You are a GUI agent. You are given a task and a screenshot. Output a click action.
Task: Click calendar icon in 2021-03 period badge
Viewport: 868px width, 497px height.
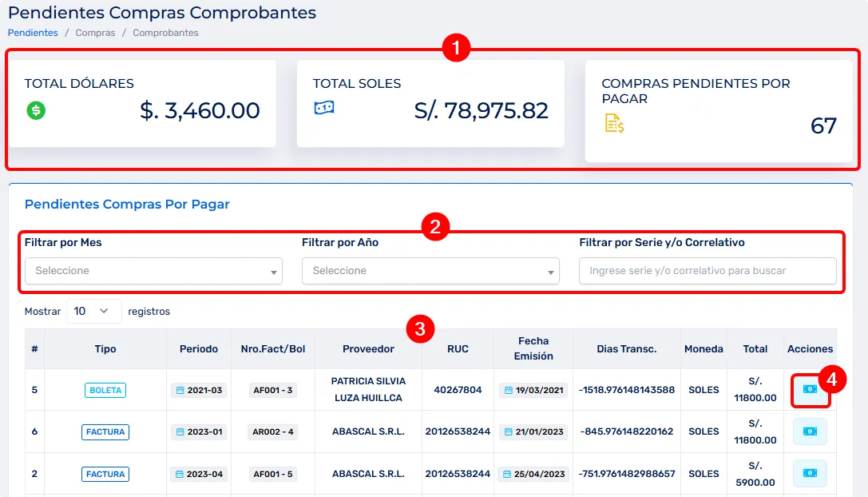coord(180,391)
